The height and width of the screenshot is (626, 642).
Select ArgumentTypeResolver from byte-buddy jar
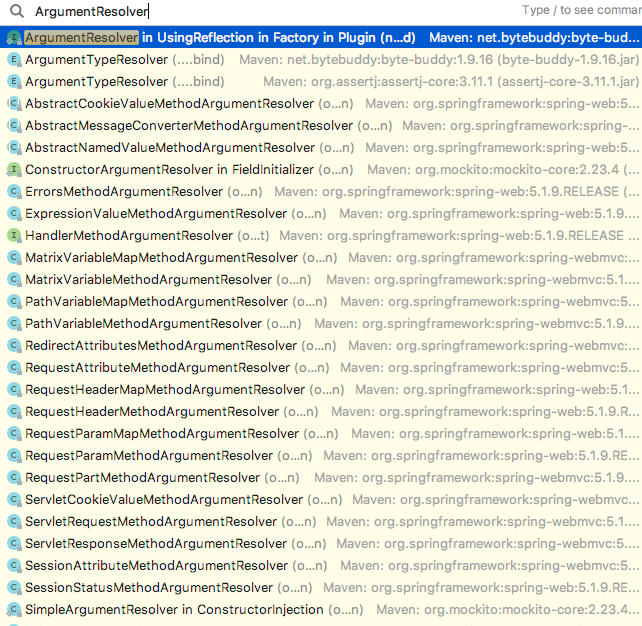coord(321,60)
